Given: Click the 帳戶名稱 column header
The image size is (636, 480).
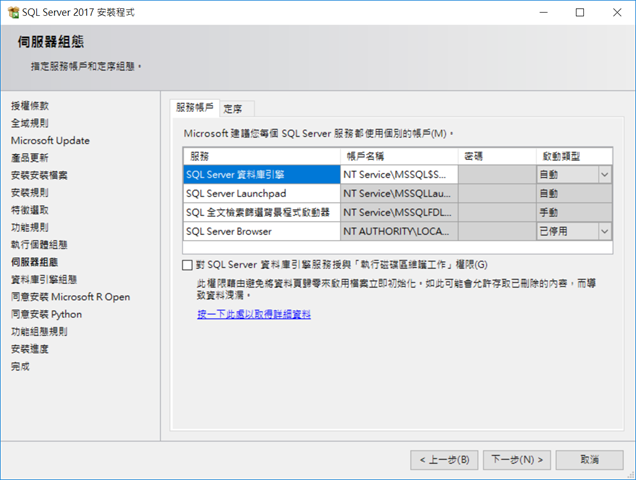Looking at the screenshot, I should pos(399,156).
